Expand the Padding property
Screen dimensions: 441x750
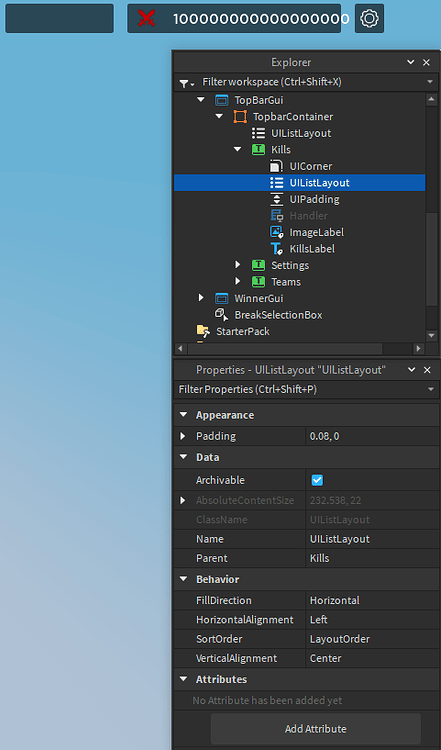(183, 436)
